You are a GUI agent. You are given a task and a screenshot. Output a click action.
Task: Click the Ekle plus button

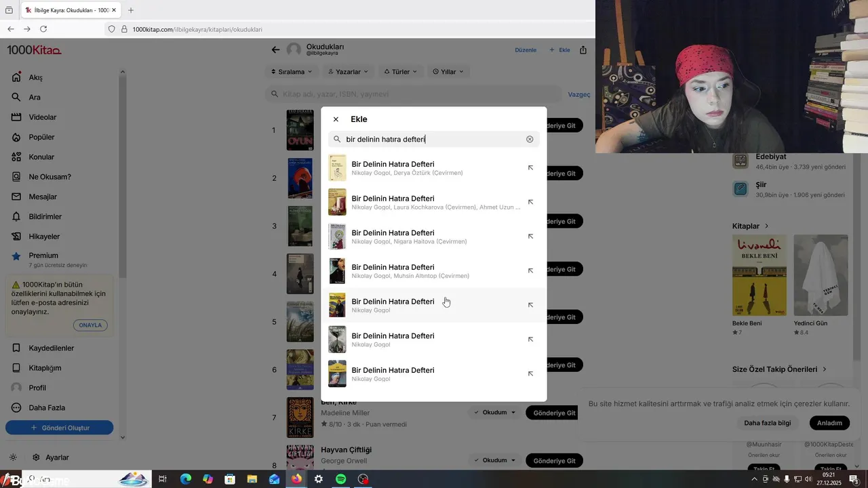[x=559, y=50]
